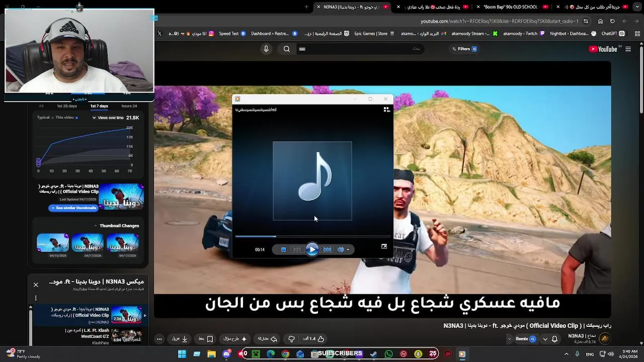This screenshot has height=362, width=644.
Task: Reload the page in the browser
Action: tap(612, 21)
